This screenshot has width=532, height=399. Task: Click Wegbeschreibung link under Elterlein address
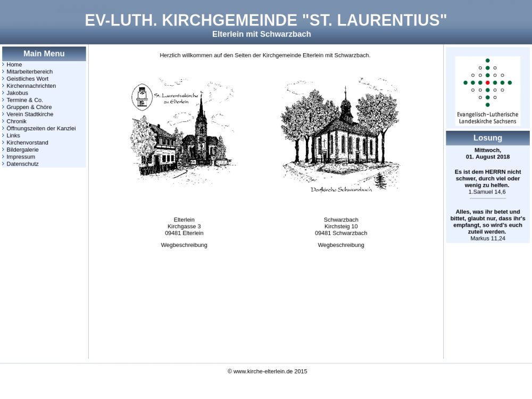pos(184,245)
